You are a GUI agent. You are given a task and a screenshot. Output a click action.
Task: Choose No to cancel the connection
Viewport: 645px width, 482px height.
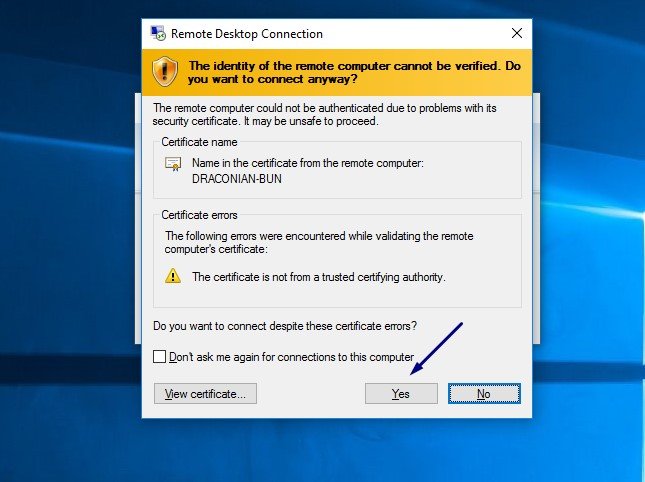point(483,393)
